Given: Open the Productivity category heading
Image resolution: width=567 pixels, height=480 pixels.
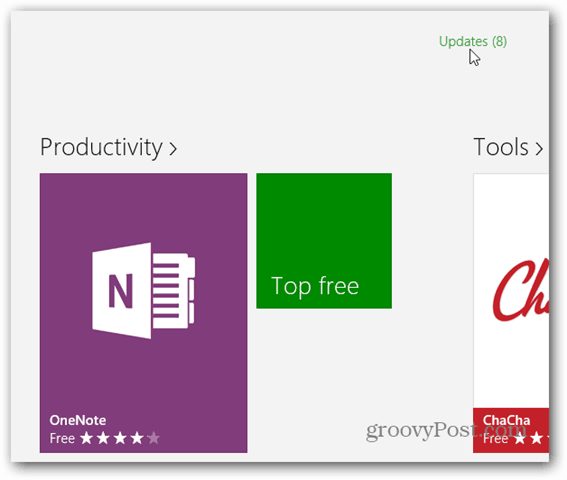Looking at the screenshot, I should coord(101,148).
